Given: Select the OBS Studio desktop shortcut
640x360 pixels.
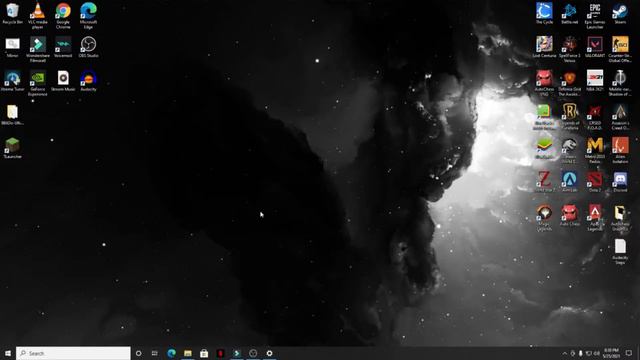Looking at the screenshot, I should coord(88,47).
